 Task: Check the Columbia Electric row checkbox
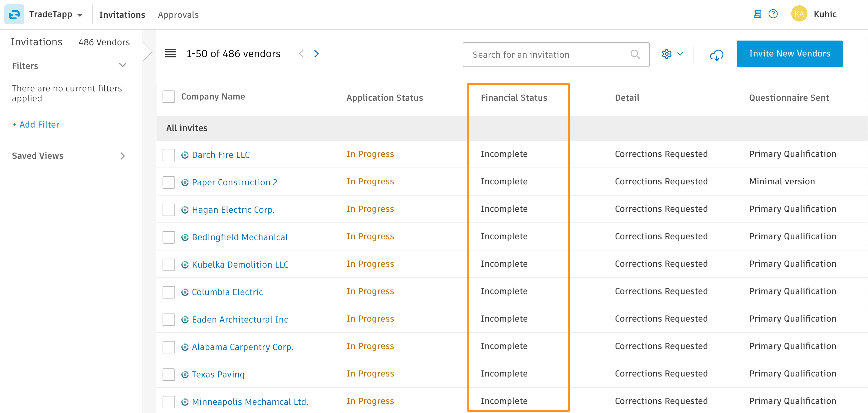tap(168, 292)
